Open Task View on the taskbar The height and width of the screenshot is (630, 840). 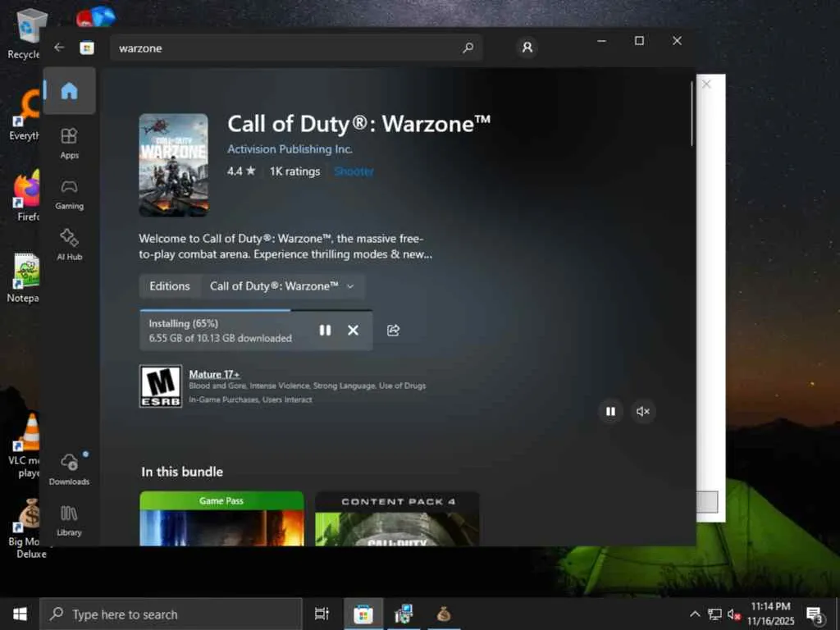tap(322, 614)
